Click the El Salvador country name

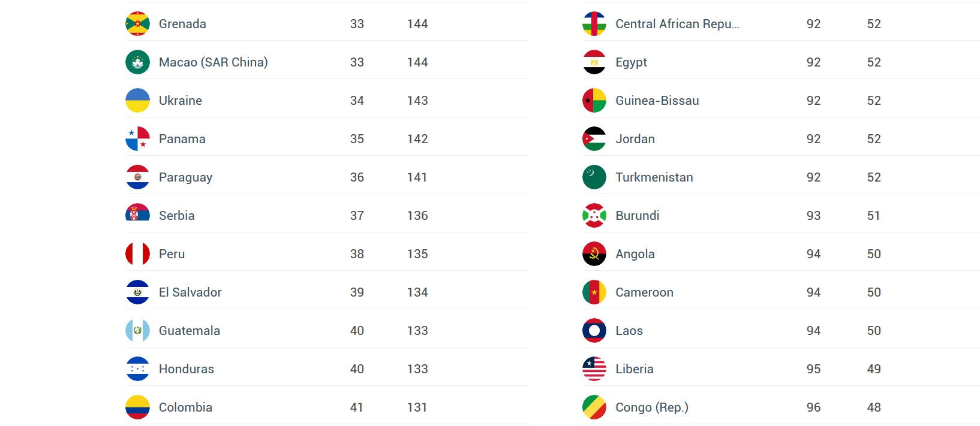point(190,292)
